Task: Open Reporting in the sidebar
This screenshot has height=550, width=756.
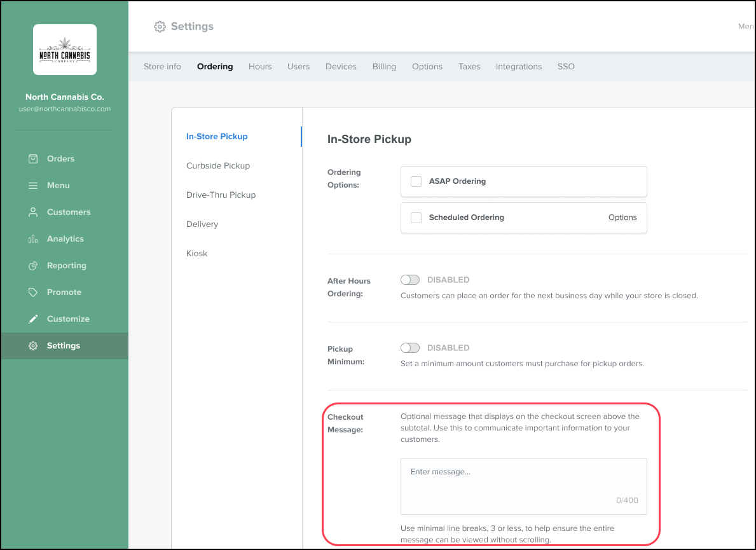Action: coord(67,266)
